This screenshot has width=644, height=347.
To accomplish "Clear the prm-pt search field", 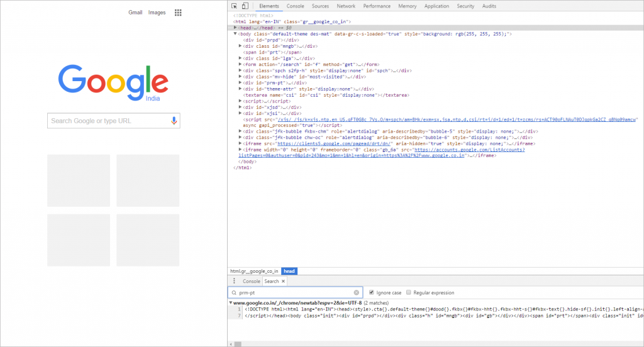I will point(357,293).
